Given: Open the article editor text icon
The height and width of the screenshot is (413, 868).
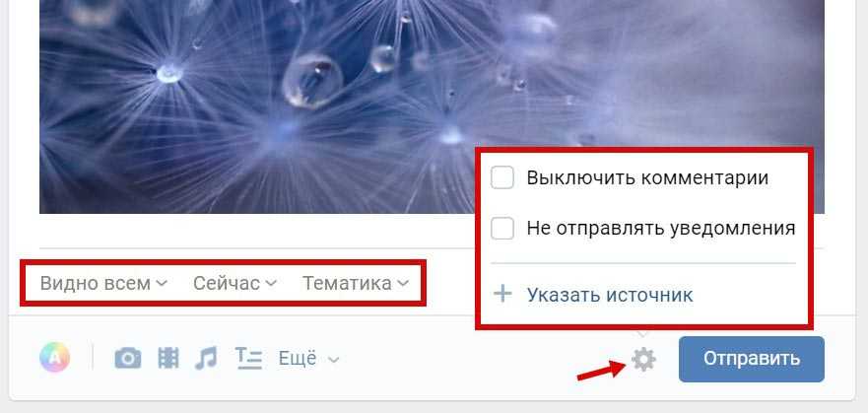Looking at the screenshot, I should coord(248,358).
